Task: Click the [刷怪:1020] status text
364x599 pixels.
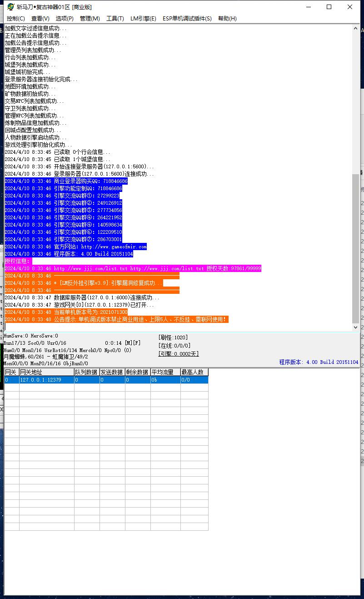Action: (173, 337)
